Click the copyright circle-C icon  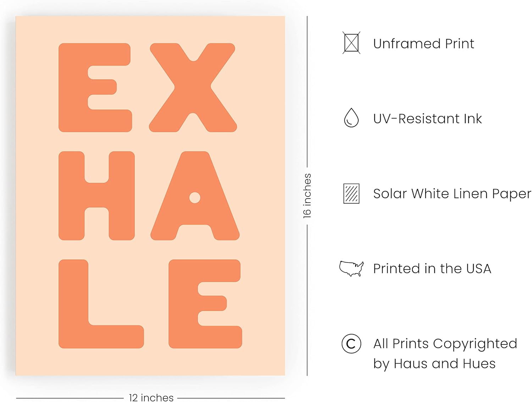(351, 343)
